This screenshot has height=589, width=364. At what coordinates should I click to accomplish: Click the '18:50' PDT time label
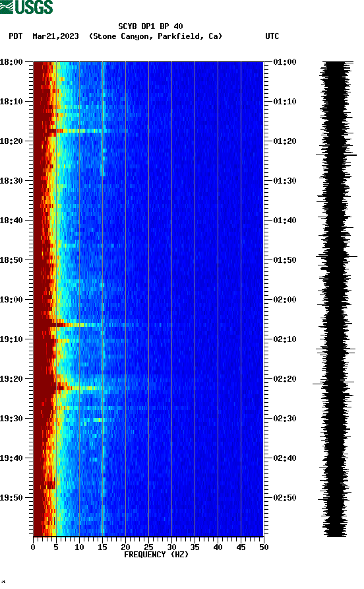(x=11, y=260)
